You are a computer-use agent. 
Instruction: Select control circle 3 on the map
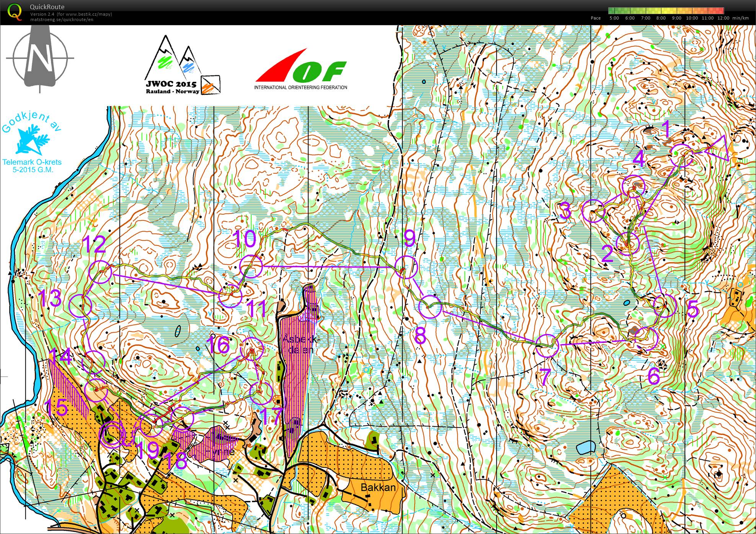pos(593,211)
